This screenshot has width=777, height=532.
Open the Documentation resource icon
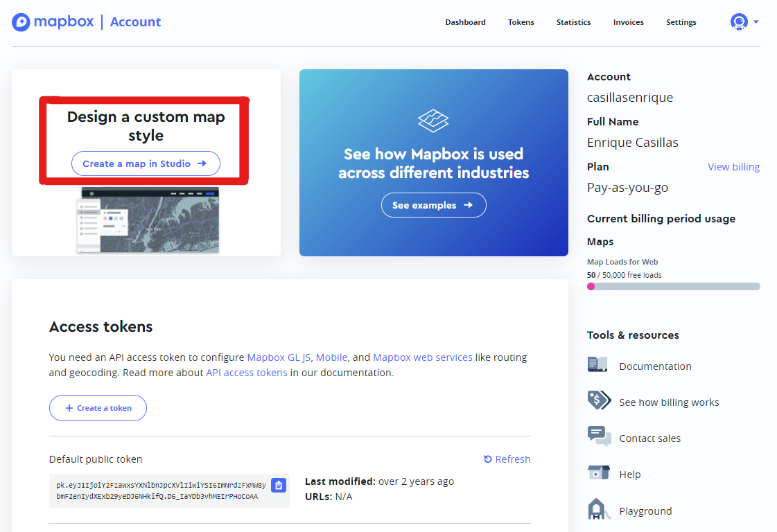point(597,365)
